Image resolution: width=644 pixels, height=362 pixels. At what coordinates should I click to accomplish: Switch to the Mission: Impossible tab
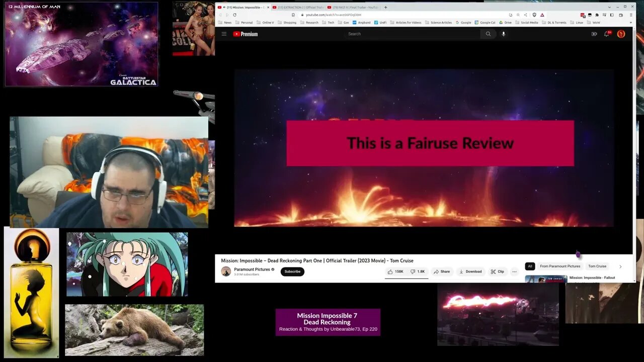244,7
